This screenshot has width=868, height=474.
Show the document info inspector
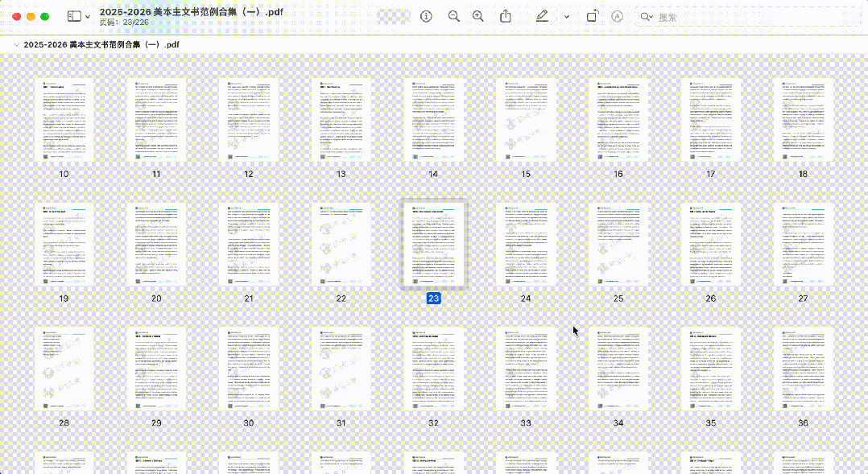coord(426,17)
